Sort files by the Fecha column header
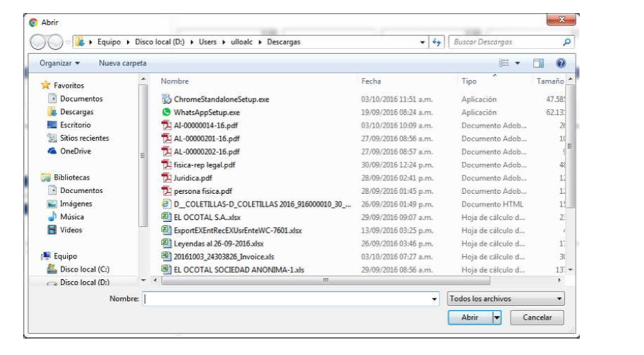This screenshot has height=355, width=644. 371,81
